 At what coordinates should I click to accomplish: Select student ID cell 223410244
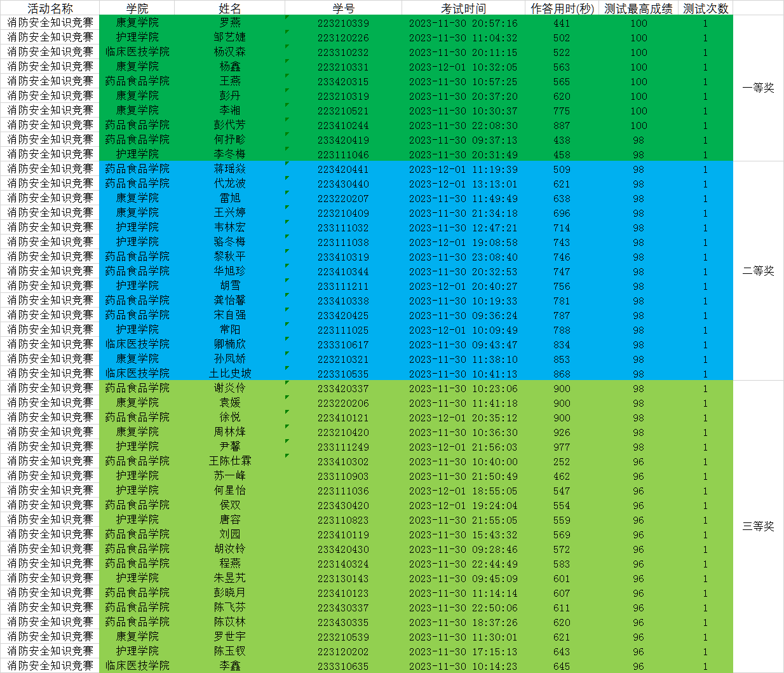point(343,125)
